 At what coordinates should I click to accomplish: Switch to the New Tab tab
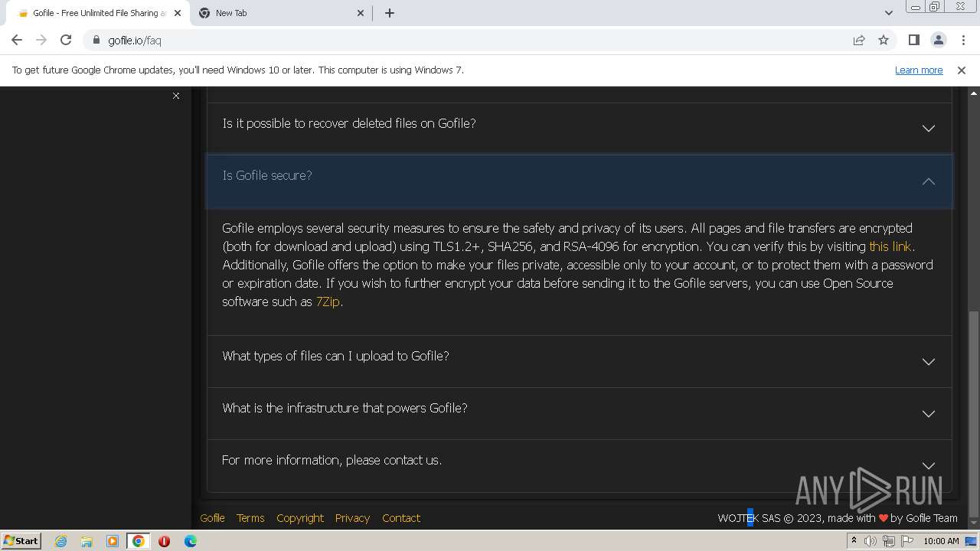pyautogui.click(x=280, y=13)
